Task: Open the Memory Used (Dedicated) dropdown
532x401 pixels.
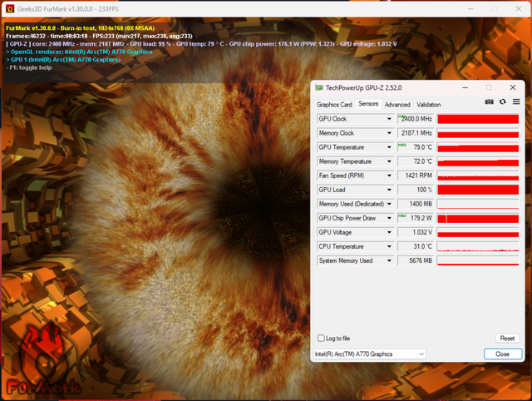Action: 389,204
